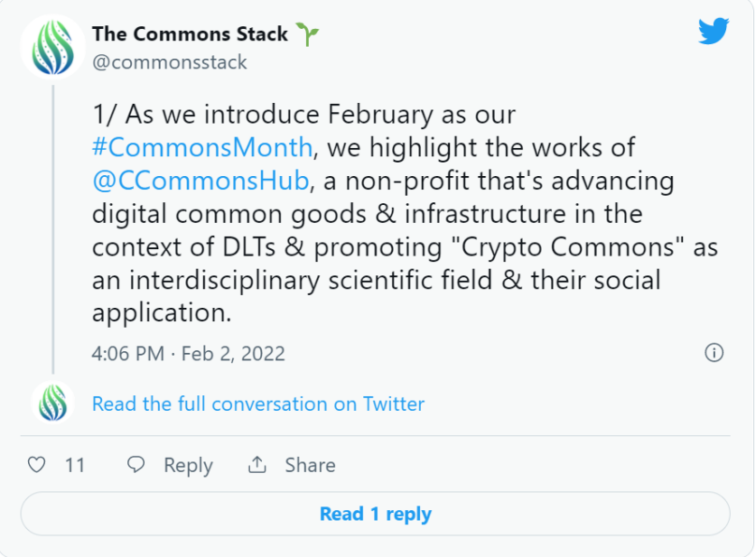This screenshot has height=557, width=756.
Task: Click the 4:06 PM Feb 2, 2022 timestamp
Action: click(189, 354)
